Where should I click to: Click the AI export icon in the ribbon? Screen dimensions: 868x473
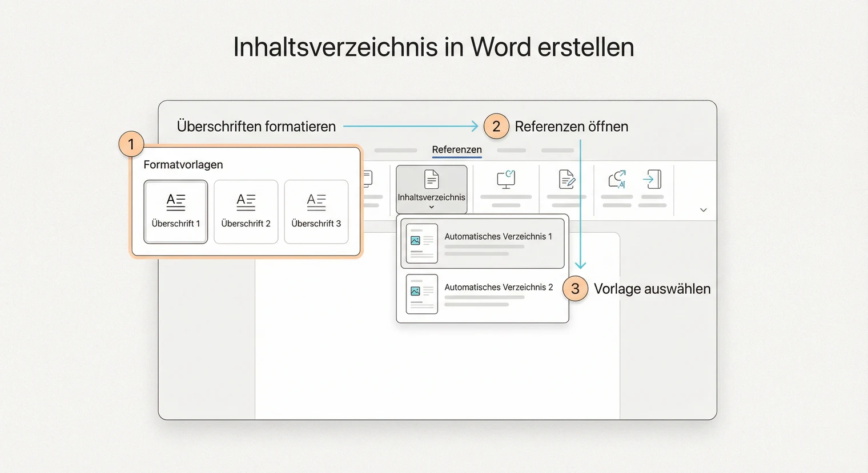pos(617,179)
